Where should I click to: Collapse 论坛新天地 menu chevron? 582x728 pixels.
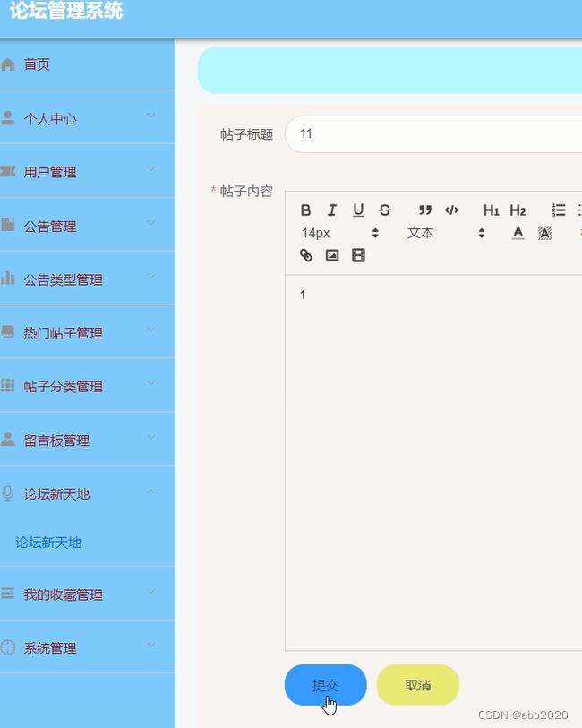[x=151, y=491]
